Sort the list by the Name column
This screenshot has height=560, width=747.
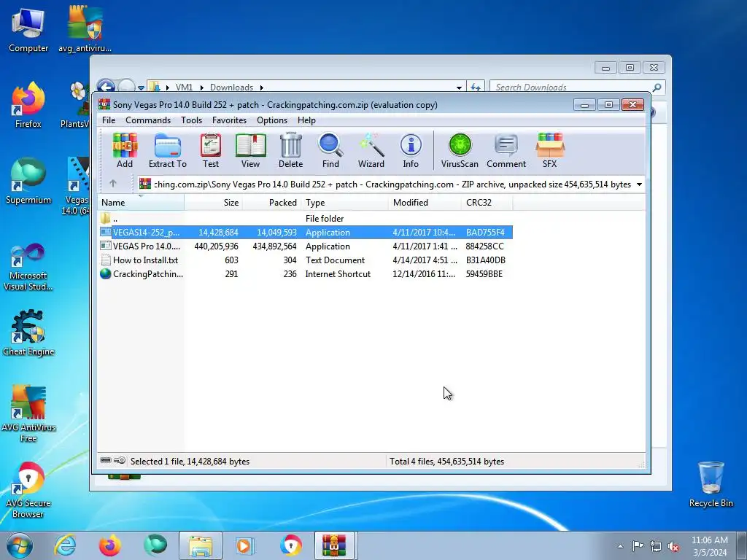[141, 203]
